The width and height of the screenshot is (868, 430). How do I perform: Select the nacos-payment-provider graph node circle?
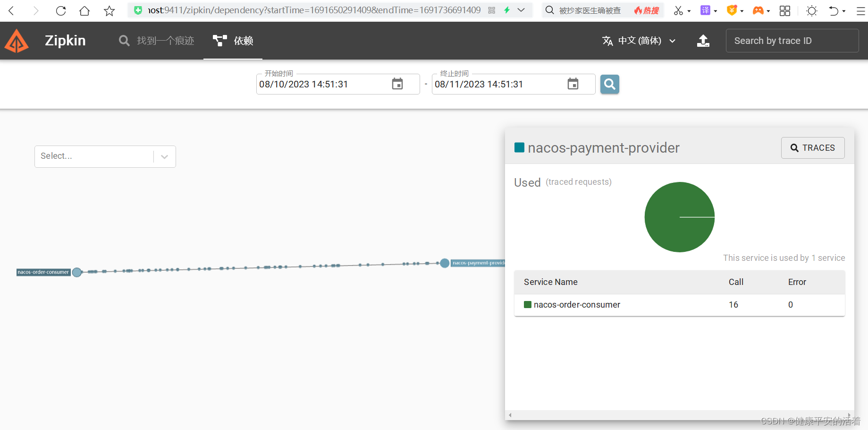click(x=445, y=263)
